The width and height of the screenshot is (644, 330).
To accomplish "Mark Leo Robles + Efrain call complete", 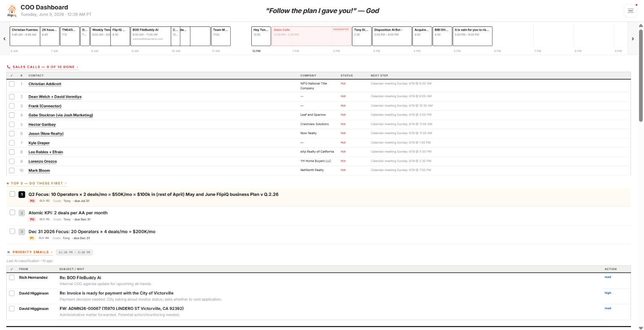I will tap(12, 152).
